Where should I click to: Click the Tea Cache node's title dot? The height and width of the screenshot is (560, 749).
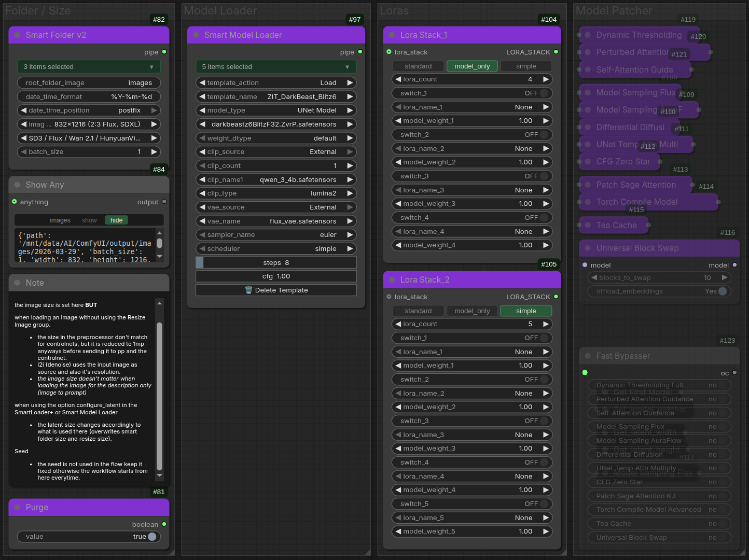coord(588,225)
